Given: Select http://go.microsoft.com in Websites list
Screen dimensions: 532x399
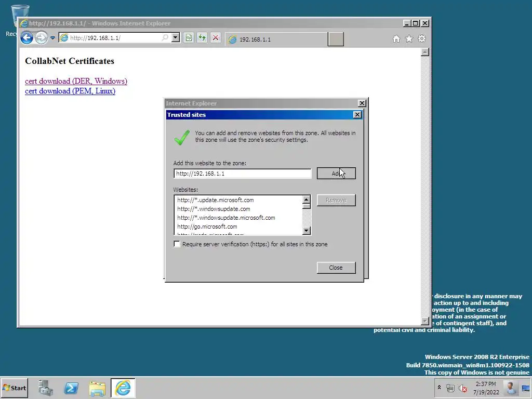Looking at the screenshot, I should pyautogui.click(x=207, y=227).
